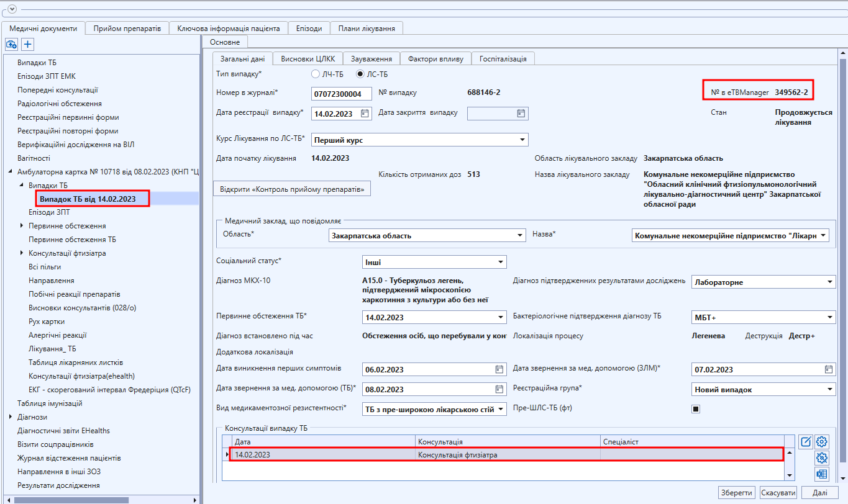Open the reporting facility Область dropdown

[519, 236]
